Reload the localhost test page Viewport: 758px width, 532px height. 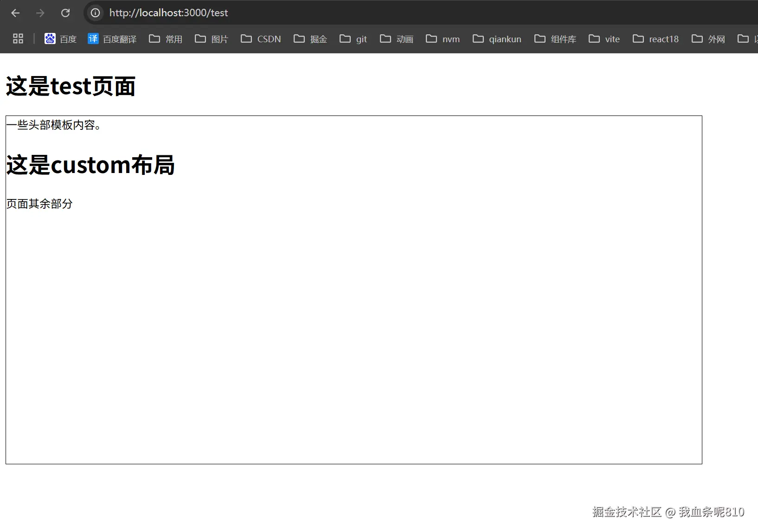coord(65,13)
